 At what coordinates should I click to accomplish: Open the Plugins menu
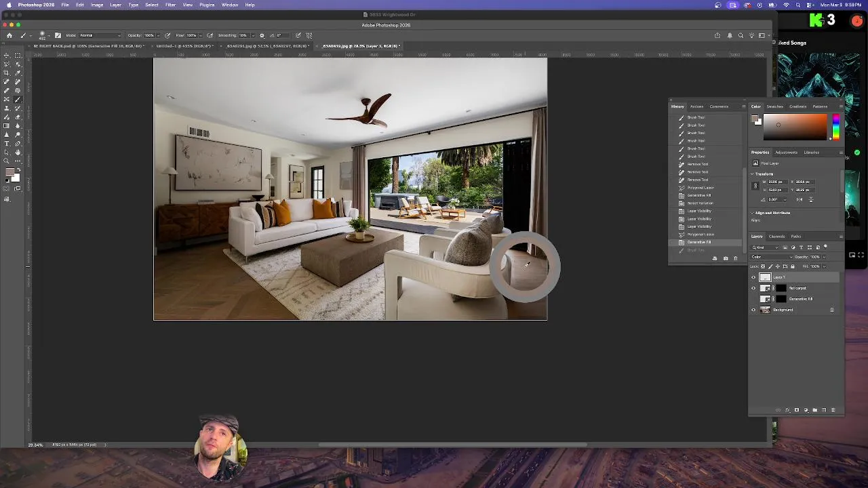[x=207, y=5]
